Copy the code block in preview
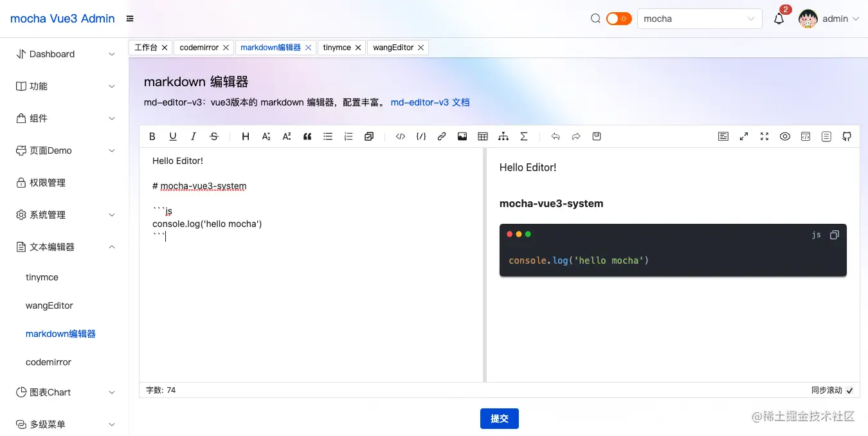The height and width of the screenshot is (436, 868). click(x=835, y=235)
